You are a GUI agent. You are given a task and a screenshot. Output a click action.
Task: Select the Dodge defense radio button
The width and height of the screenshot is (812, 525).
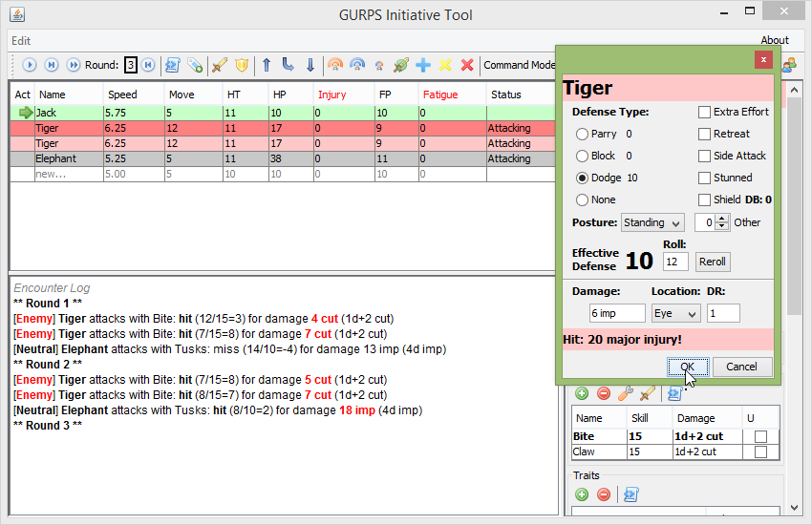click(x=582, y=178)
